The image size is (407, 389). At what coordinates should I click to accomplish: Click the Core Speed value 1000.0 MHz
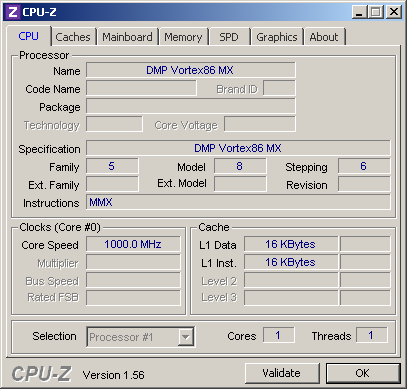click(133, 244)
